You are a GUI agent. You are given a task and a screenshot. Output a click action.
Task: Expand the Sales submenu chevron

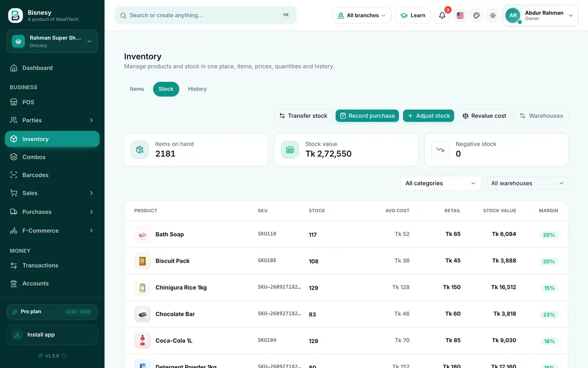click(x=91, y=193)
